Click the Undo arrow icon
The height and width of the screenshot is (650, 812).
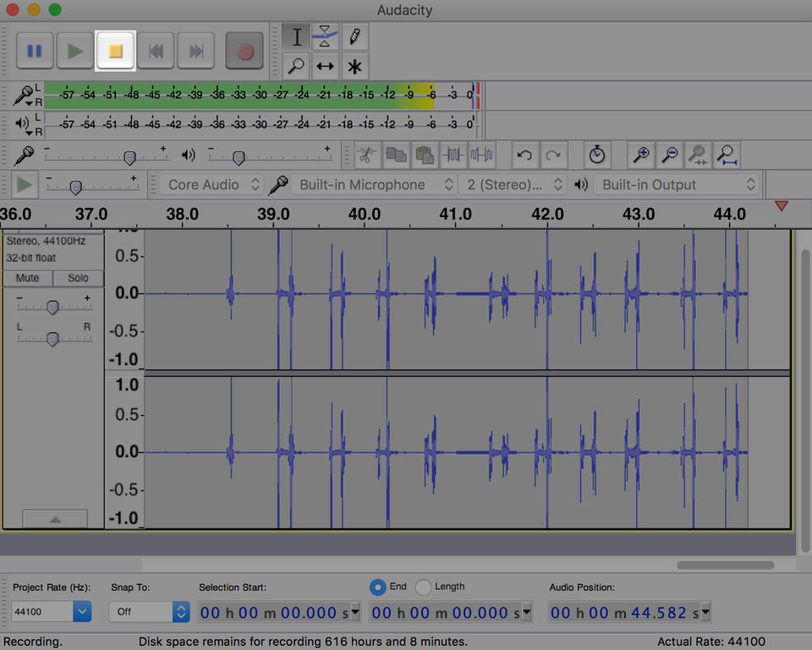[524, 155]
